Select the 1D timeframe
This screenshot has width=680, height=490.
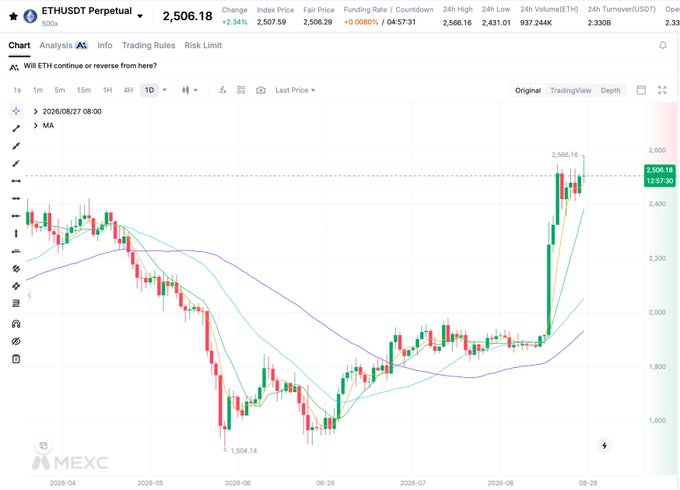149,90
